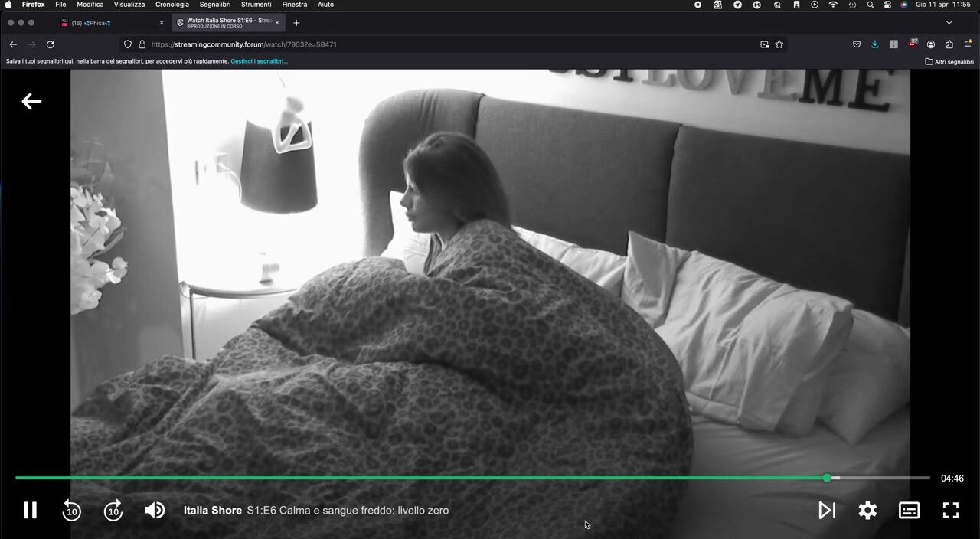Open the Strumenti menu
This screenshot has height=539, width=980.
tap(256, 5)
